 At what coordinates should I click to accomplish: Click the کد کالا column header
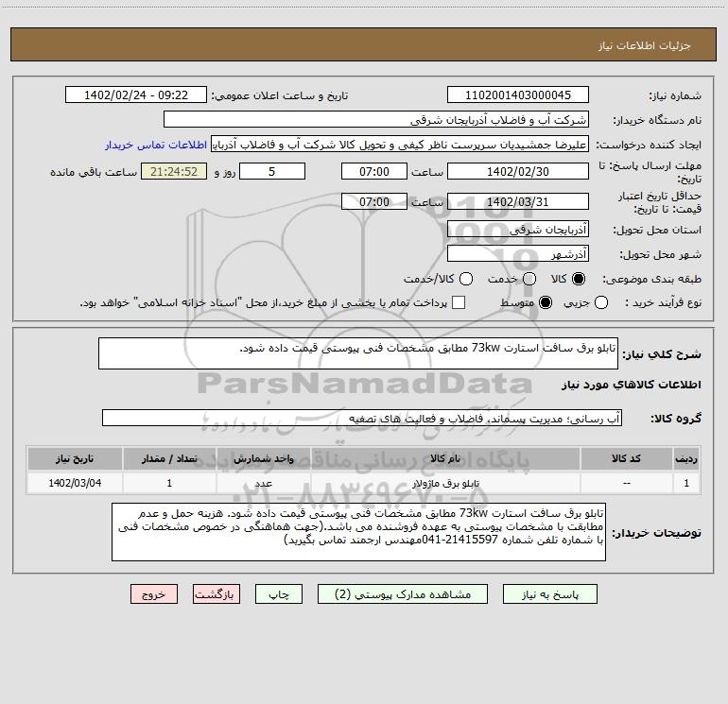pyautogui.click(x=626, y=458)
